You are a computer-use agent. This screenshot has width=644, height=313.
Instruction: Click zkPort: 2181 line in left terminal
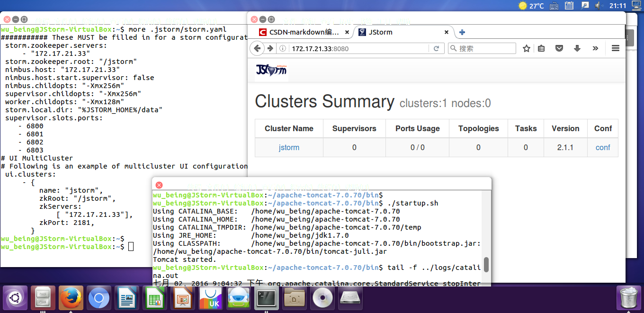(x=67, y=223)
